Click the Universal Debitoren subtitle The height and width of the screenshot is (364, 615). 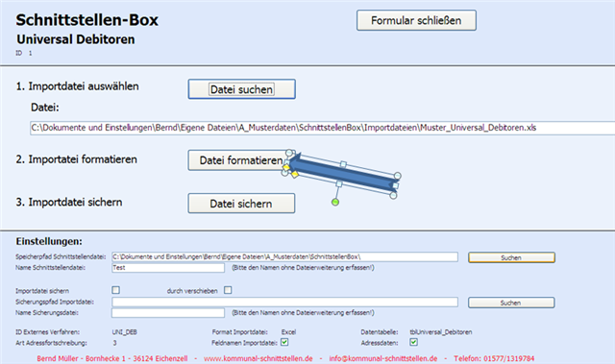(x=76, y=39)
